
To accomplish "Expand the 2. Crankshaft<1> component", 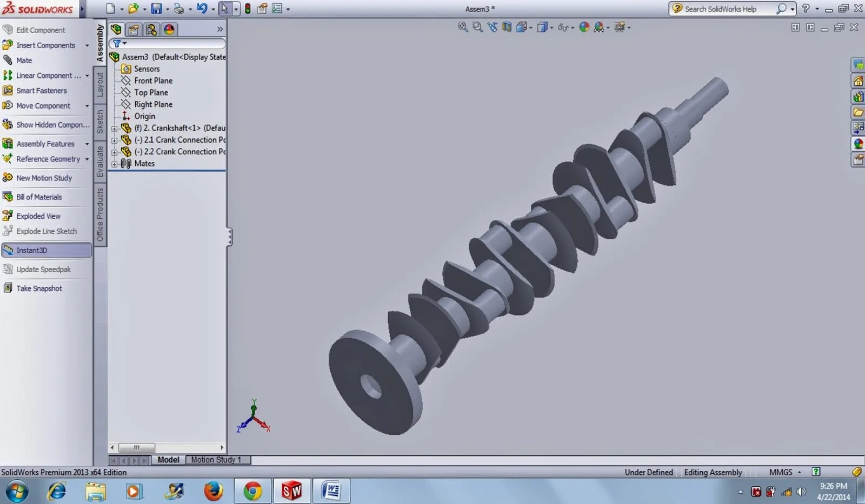I will pos(114,128).
